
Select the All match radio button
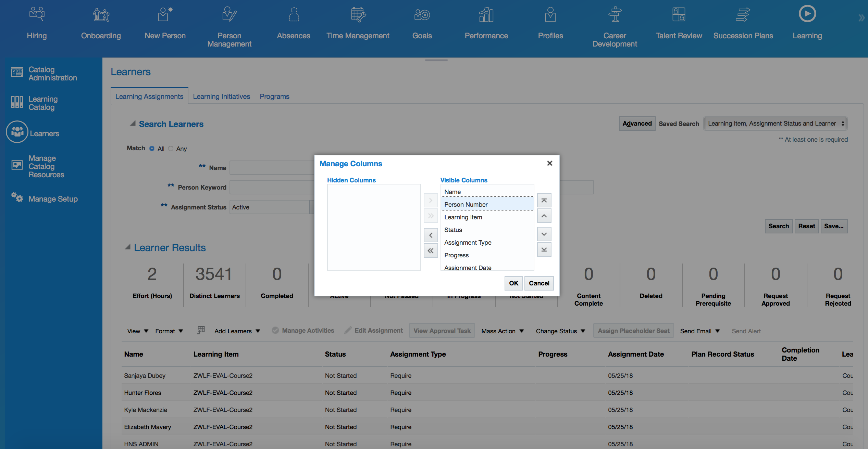(x=152, y=149)
